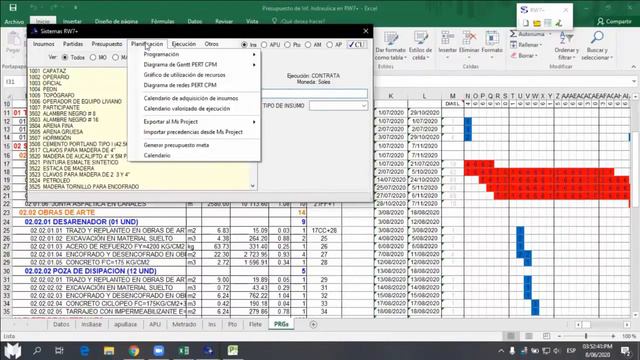The image size is (640, 360).
Task: Open Microsoft Edge from taskbar
Action: 84,351
